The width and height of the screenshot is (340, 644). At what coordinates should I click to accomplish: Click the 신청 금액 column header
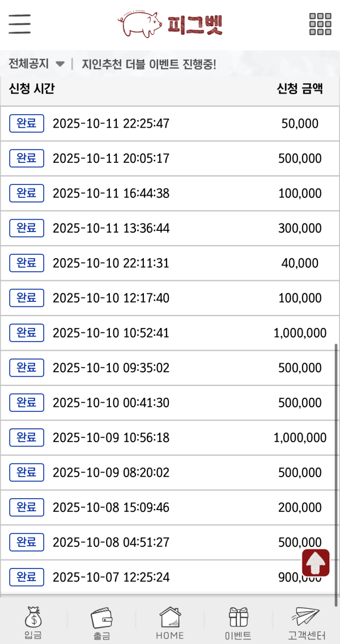300,89
